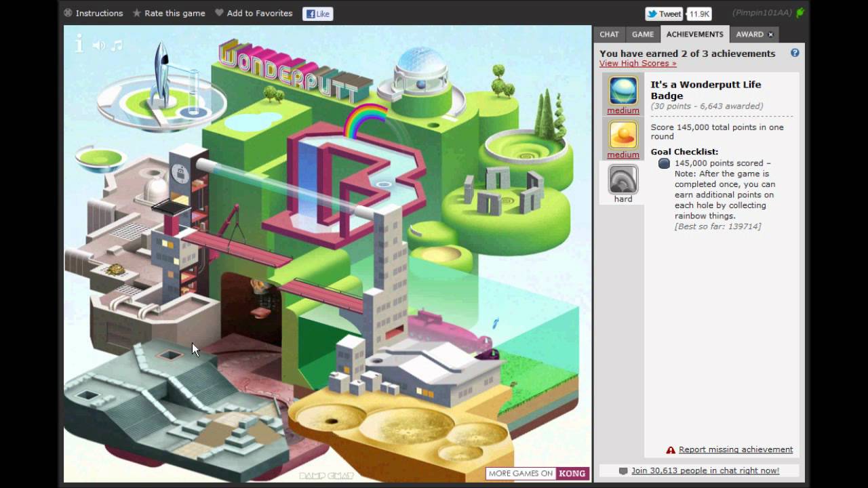
Task: Mute the game sound speaker icon
Action: 99,45
